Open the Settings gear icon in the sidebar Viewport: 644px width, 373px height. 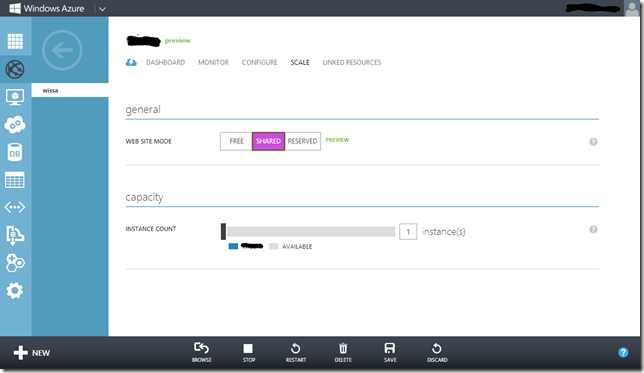15,290
